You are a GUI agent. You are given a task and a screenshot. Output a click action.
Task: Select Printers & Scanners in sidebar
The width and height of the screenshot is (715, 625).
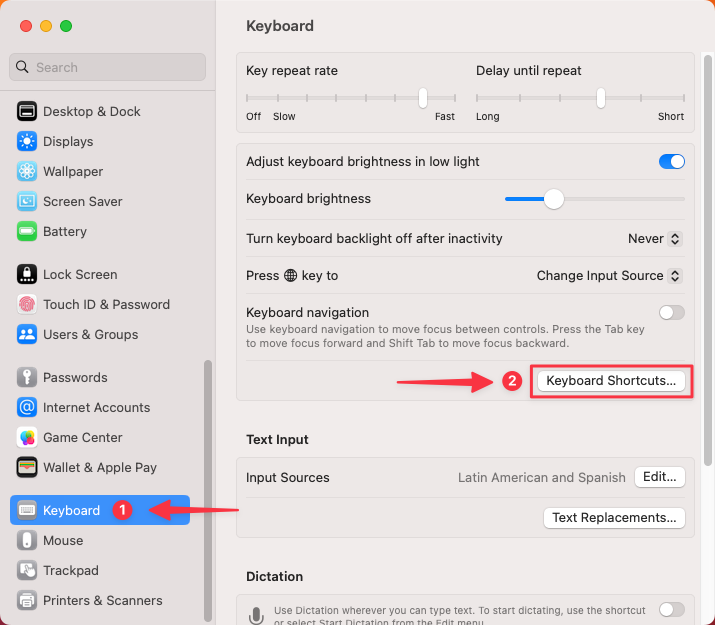click(100, 600)
